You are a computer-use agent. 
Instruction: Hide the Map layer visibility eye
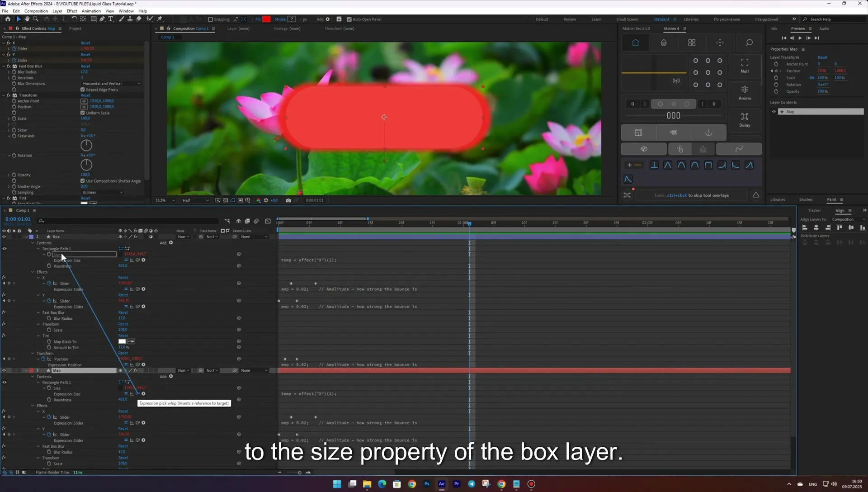[4, 371]
